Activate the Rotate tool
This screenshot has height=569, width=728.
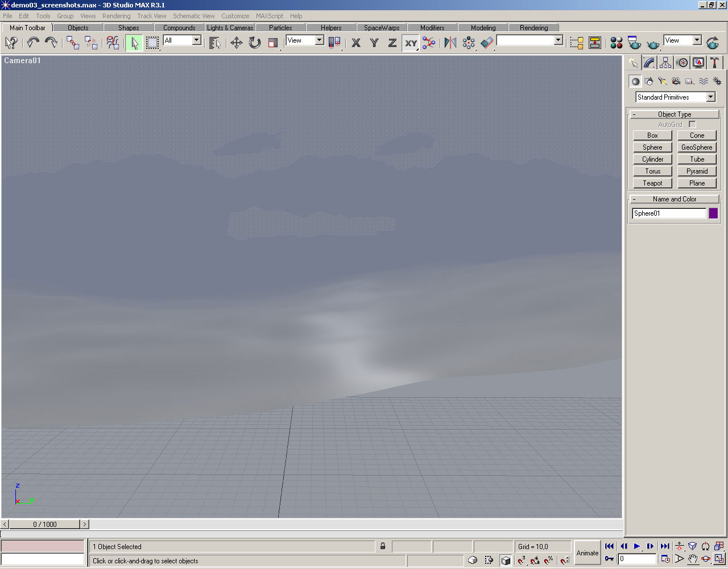click(x=254, y=43)
